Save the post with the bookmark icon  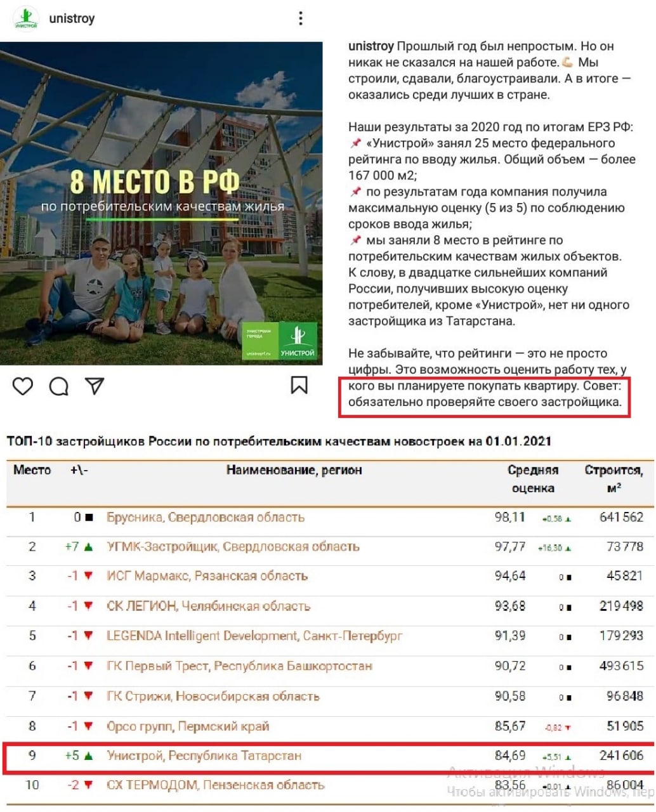pyautogui.click(x=299, y=385)
